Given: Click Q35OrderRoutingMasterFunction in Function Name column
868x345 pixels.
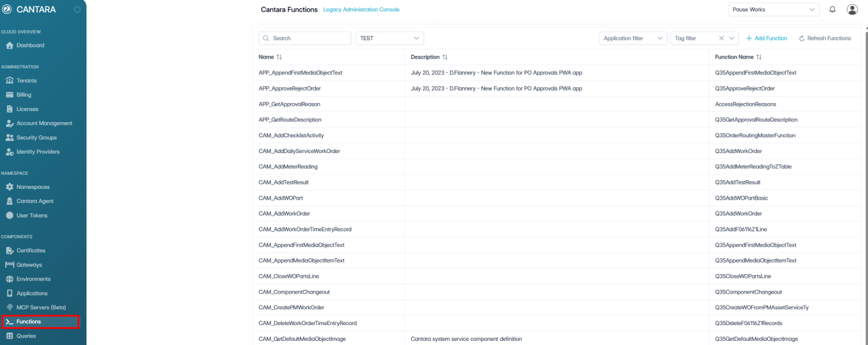Looking at the screenshot, I should [x=755, y=135].
